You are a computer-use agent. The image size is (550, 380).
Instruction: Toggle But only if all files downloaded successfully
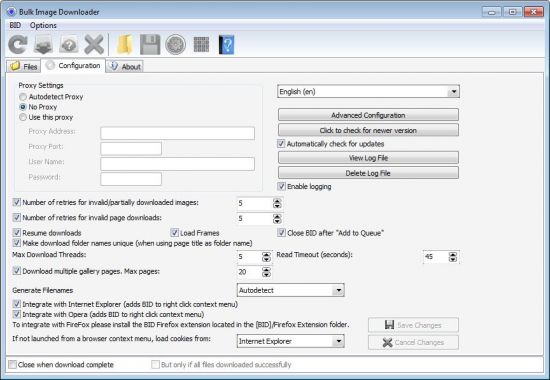click(x=155, y=365)
